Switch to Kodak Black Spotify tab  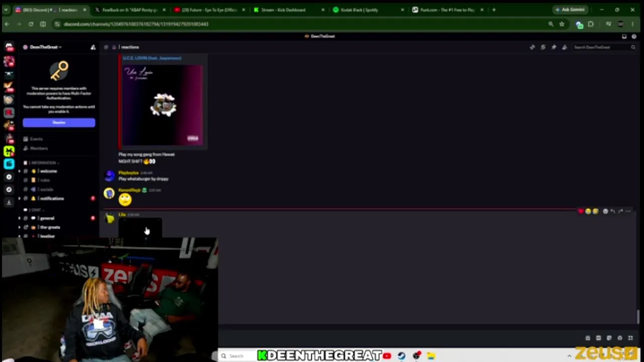[x=368, y=10]
